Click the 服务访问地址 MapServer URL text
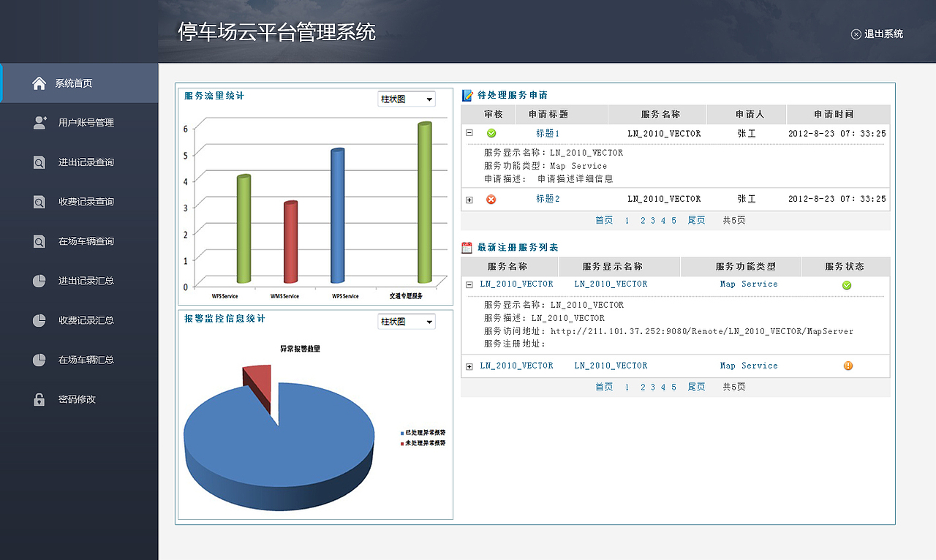Image resolution: width=936 pixels, height=560 pixels. coord(702,331)
